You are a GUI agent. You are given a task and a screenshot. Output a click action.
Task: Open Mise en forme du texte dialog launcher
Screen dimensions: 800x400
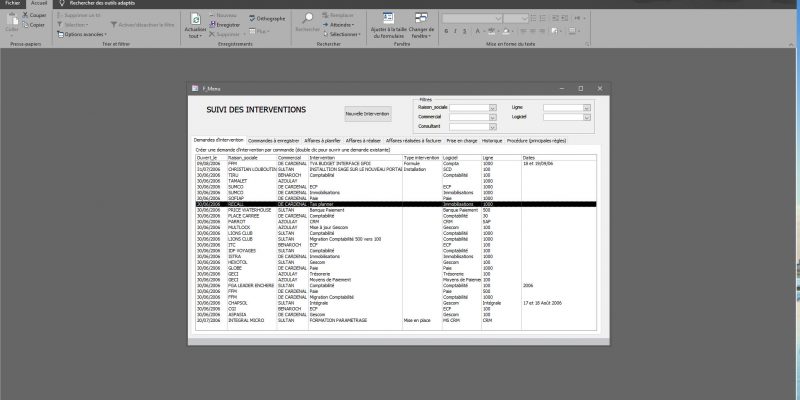[587, 44]
